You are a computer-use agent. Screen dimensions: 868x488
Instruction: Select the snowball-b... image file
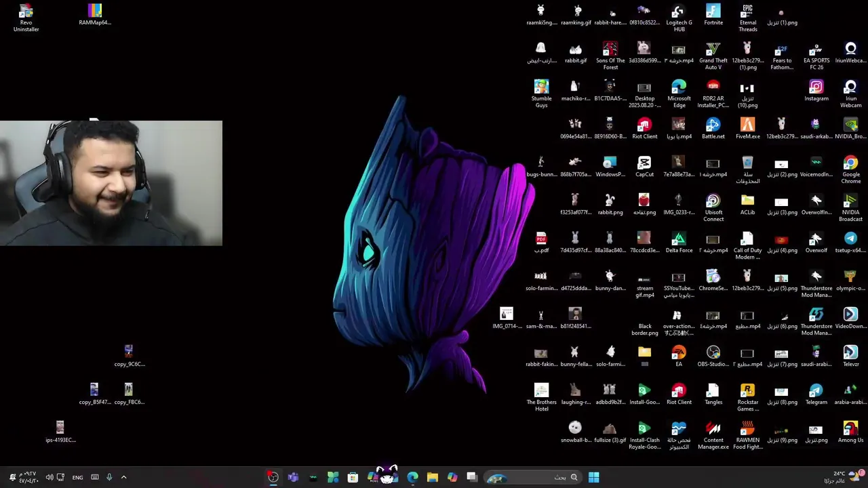pos(576,432)
